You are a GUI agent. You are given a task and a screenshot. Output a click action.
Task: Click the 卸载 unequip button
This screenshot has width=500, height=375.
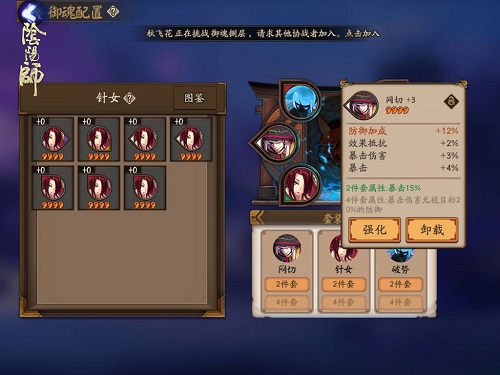click(x=432, y=230)
